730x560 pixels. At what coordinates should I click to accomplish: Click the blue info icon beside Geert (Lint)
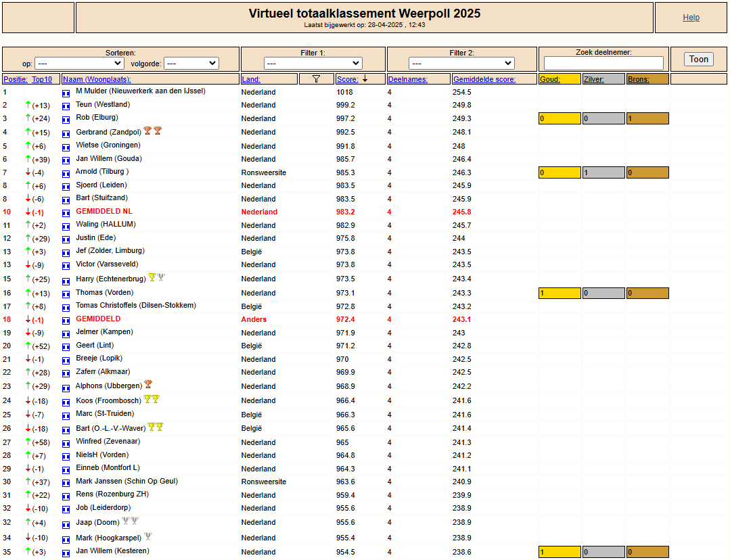tap(66, 347)
